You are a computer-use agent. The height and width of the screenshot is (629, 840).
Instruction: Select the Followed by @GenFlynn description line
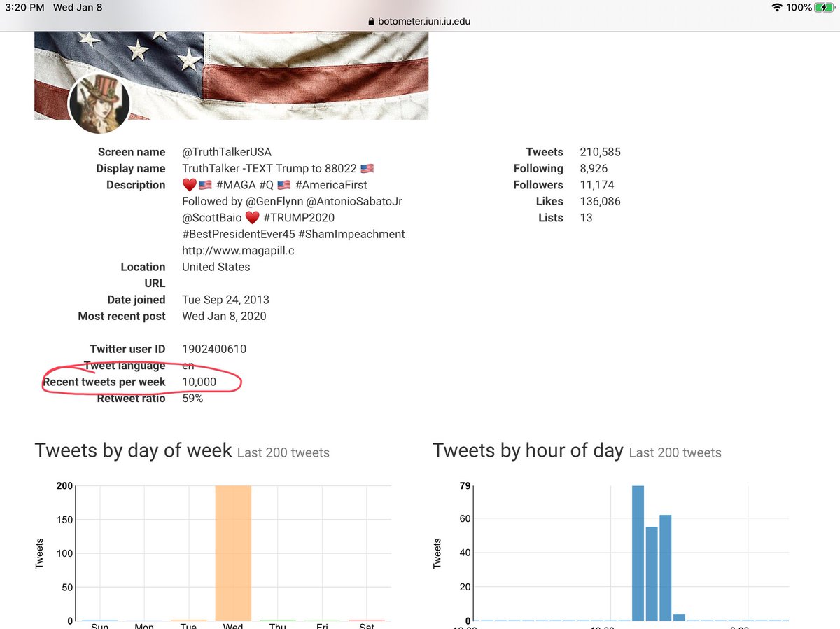[292, 201]
